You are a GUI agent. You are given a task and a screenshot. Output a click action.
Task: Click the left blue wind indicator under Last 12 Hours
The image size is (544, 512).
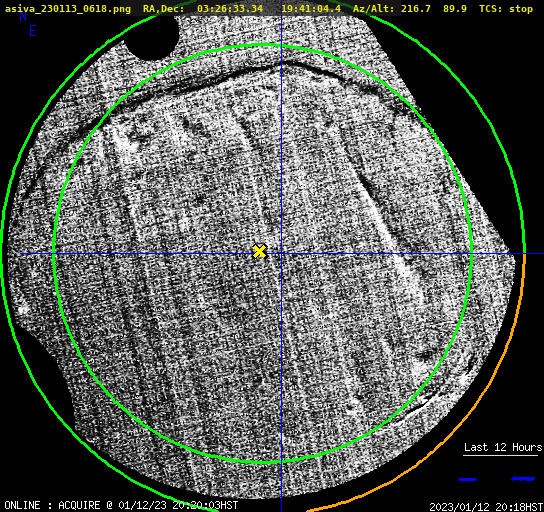467,479
